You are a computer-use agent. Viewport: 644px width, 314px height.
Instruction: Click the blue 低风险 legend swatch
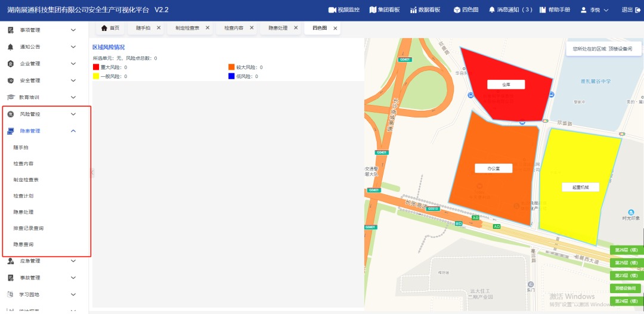point(231,76)
